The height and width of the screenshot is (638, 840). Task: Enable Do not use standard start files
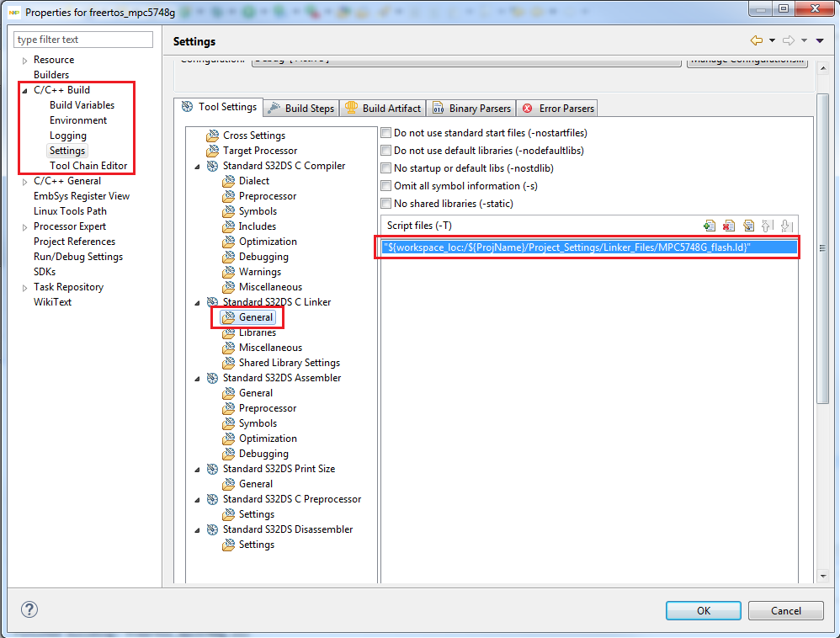click(385, 133)
